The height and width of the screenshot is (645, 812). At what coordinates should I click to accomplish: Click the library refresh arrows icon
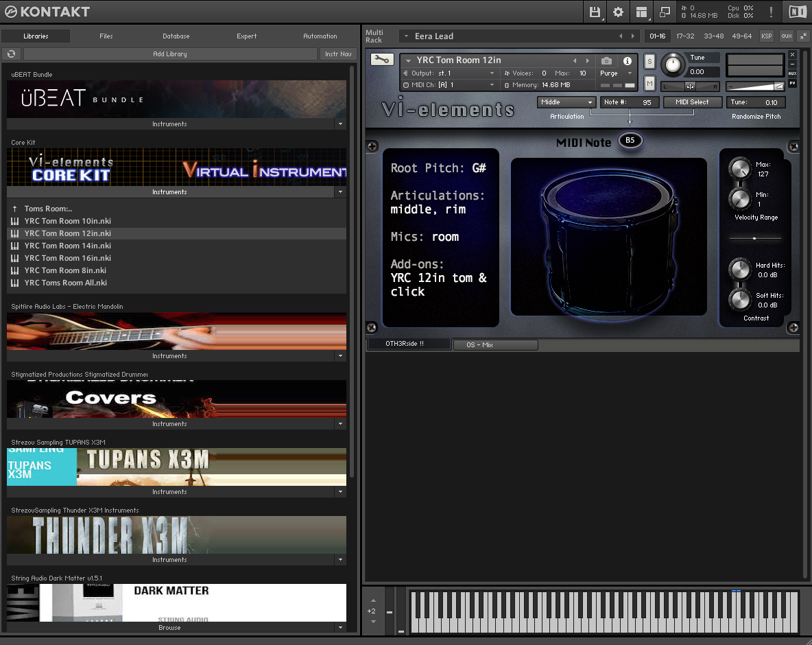[x=12, y=54]
